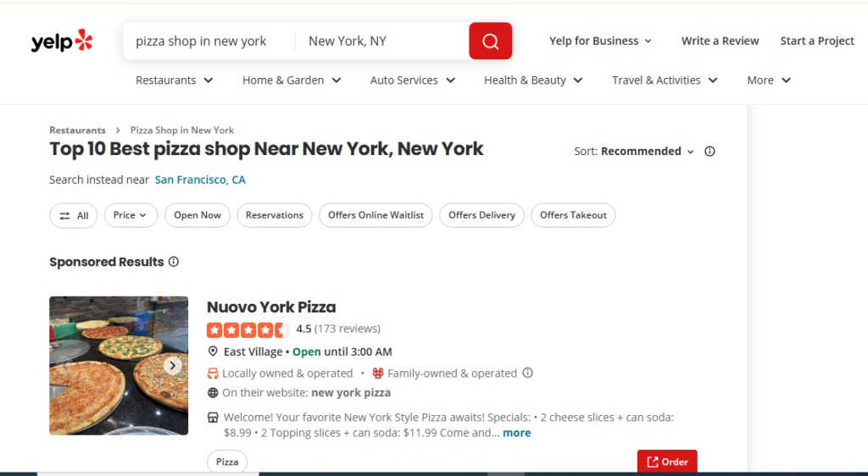
Task: Click the shop icon beside Welcome text
Action: click(213, 418)
